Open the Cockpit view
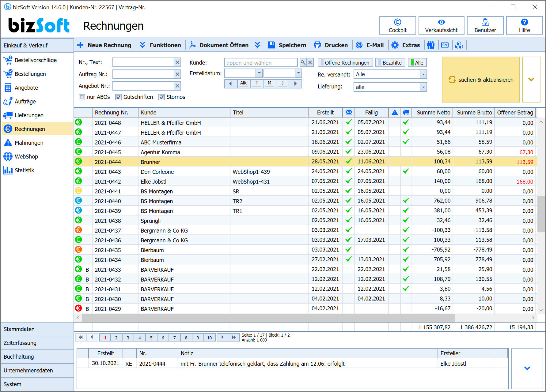The image size is (546, 392). click(397, 25)
